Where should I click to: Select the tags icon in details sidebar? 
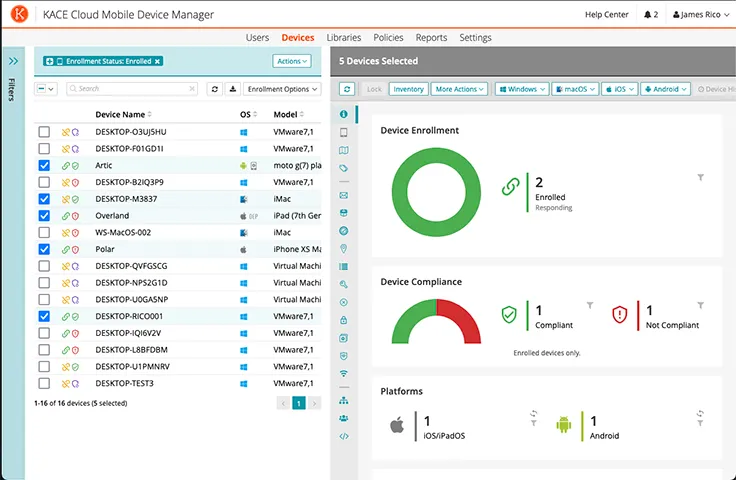click(x=344, y=168)
